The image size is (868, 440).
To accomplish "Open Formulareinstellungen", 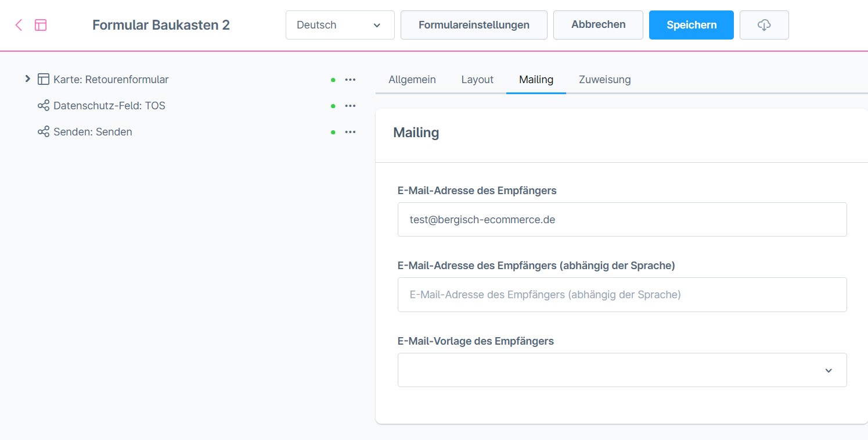I will pyautogui.click(x=474, y=25).
